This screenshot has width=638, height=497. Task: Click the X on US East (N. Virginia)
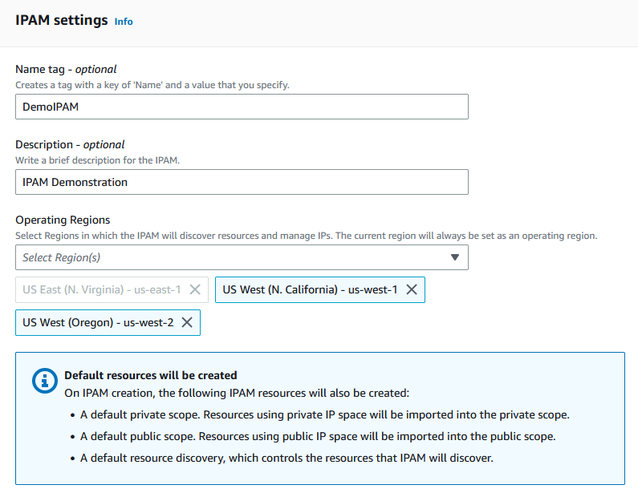pos(195,290)
